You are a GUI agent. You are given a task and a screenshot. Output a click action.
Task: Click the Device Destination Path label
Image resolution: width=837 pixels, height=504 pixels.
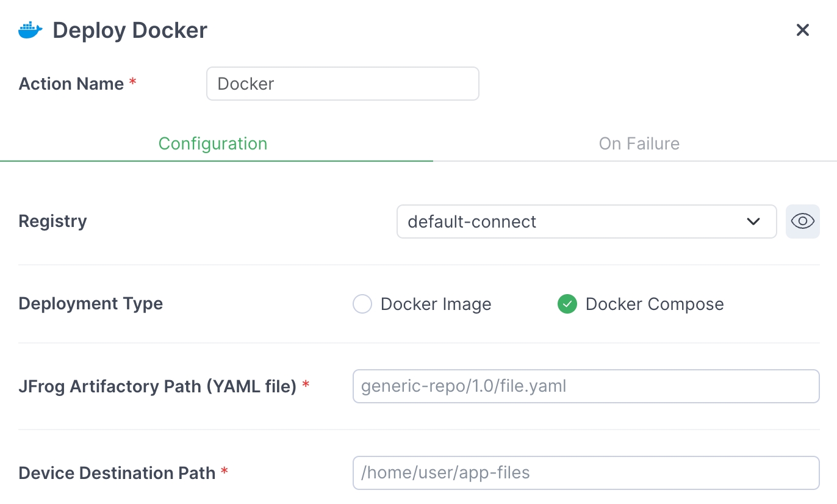[x=117, y=473]
